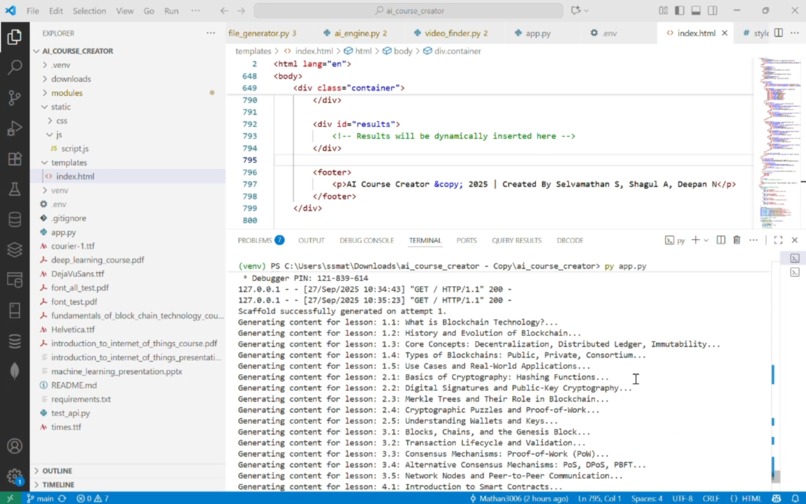Add a new terminal with plus icon
The image size is (806, 504).
(695, 240)
